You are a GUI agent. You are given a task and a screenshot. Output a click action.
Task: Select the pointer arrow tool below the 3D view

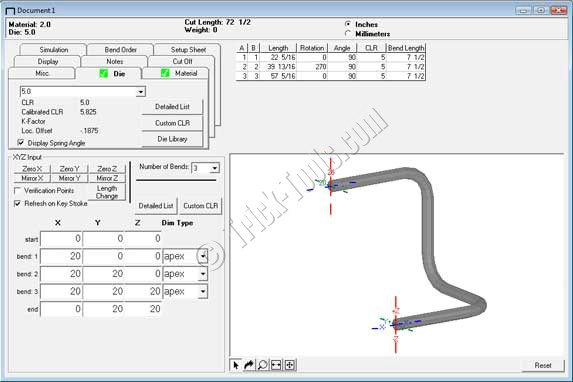coord(236,365)
